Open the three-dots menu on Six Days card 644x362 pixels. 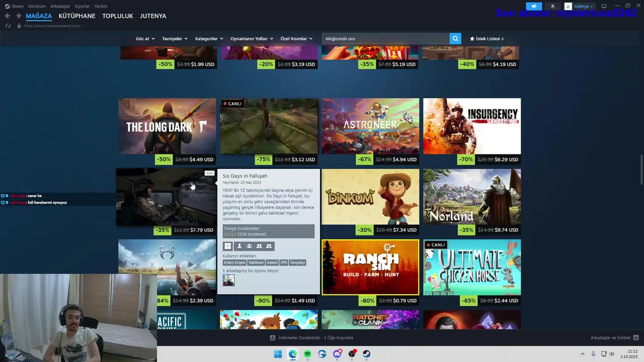click(x=209, y=173)
